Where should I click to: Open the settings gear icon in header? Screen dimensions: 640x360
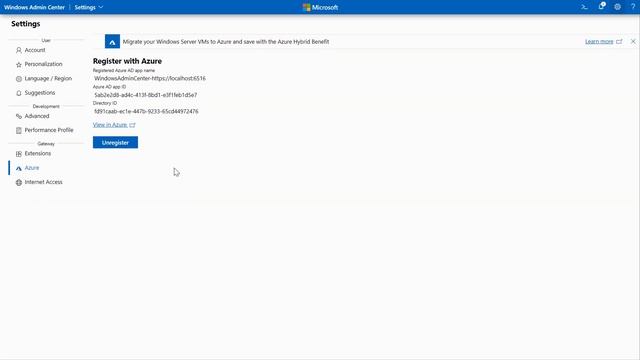[x=618, y=7]
